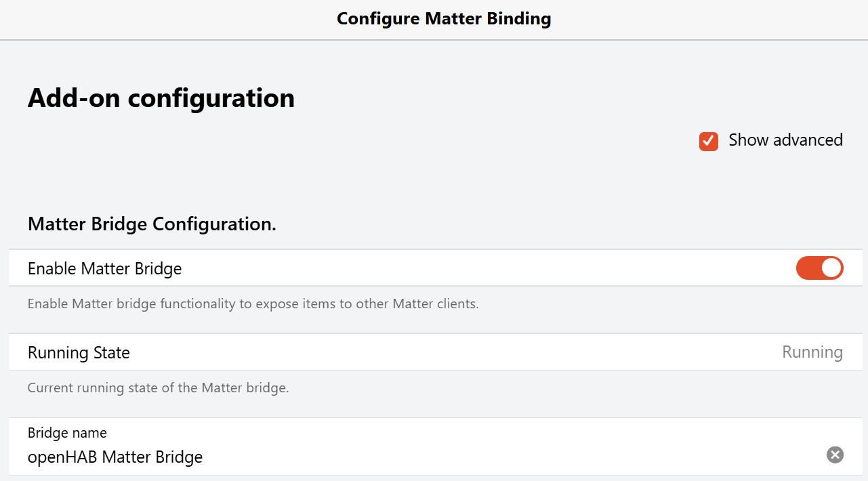Click the "Current running state" description text
868x481 pixels.
pos(159,388)
